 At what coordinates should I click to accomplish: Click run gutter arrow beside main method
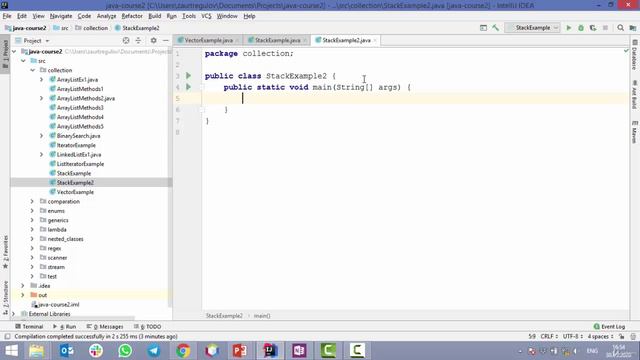coord(188,87)
